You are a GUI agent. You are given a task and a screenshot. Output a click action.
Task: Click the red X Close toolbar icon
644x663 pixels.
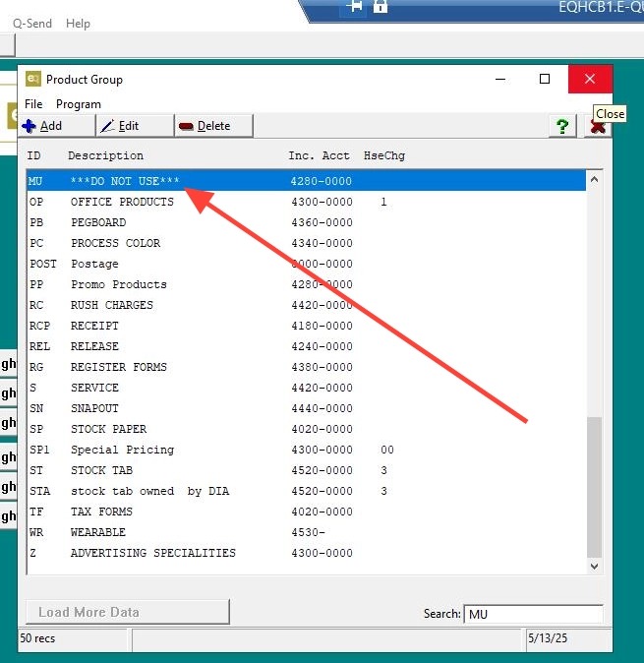[x=598, y=127]
